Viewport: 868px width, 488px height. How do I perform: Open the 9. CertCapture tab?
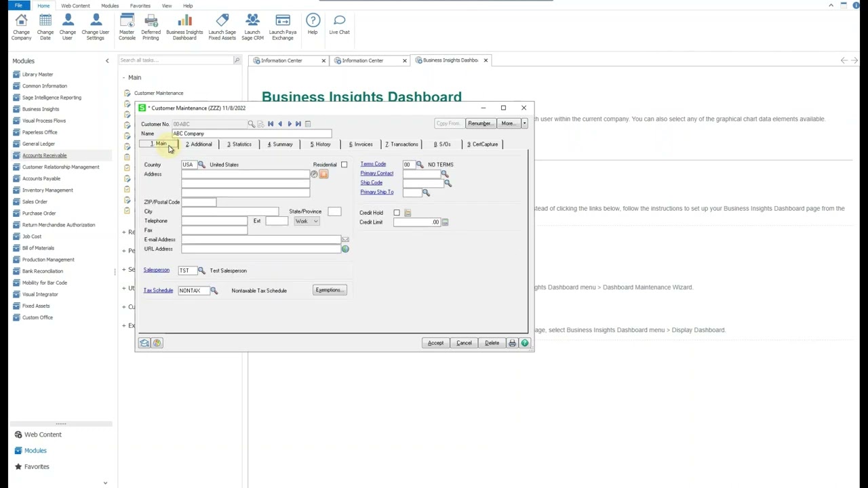[483, 144]
